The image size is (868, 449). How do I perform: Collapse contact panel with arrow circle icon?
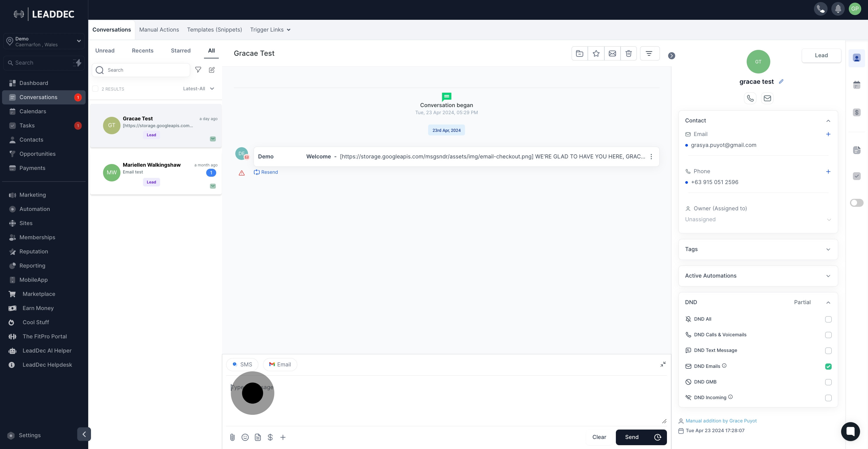(x=672, y=56)
